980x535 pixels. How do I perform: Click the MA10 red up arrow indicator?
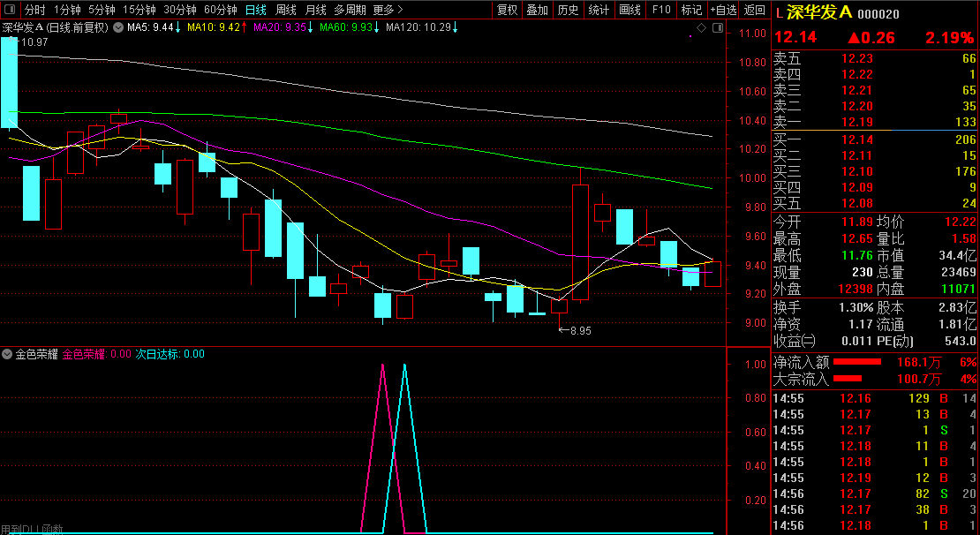[245, 27]
